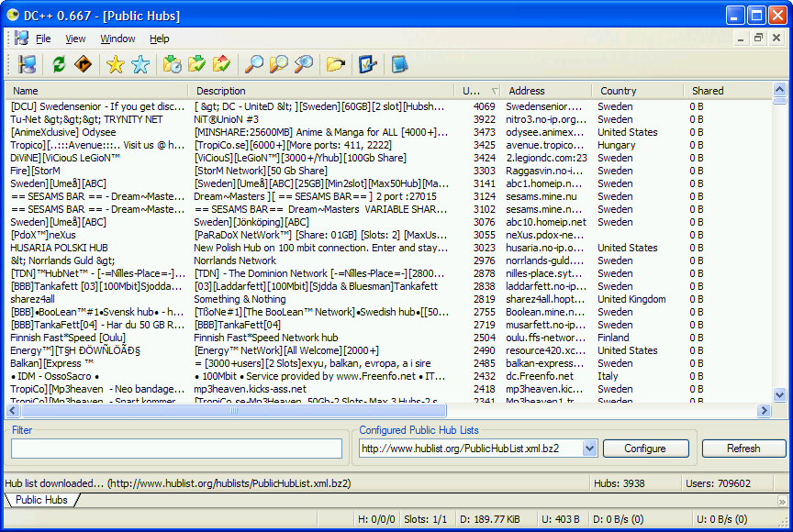Open the ADL Search icon

[x=279, y=65]
